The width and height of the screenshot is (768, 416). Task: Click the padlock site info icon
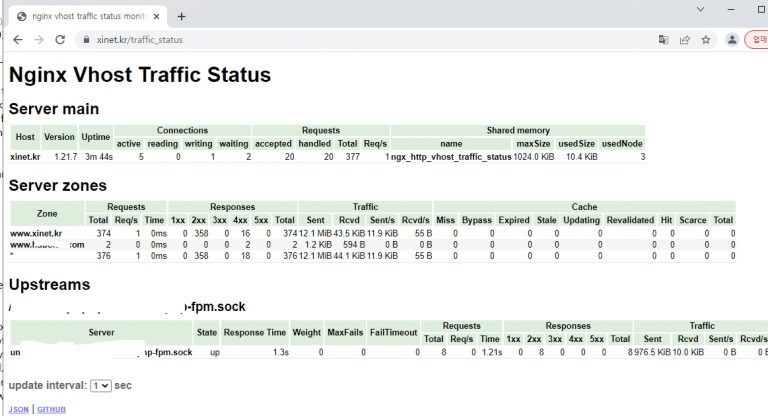coord(87,40)
